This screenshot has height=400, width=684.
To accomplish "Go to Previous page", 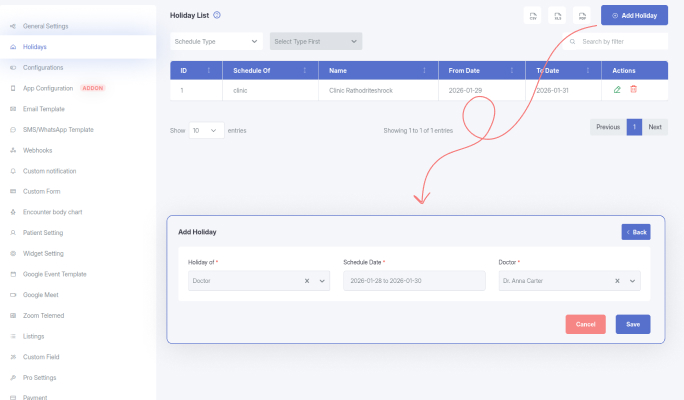I will [608, 127].
